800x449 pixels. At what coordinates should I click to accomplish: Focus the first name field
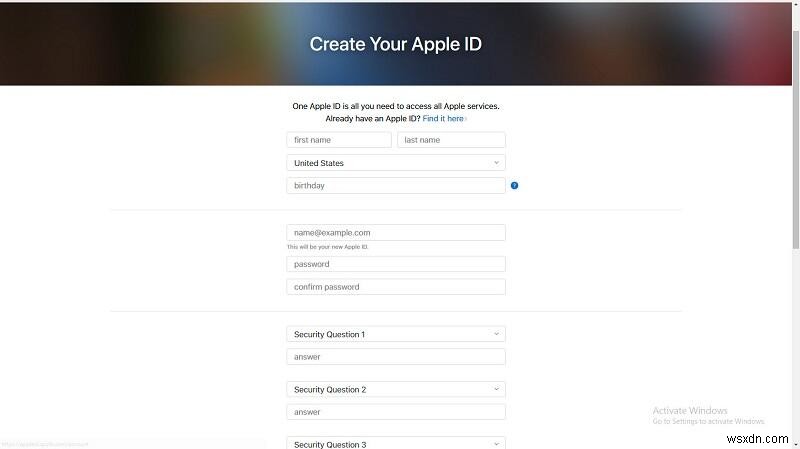click(x=339, y=140)
